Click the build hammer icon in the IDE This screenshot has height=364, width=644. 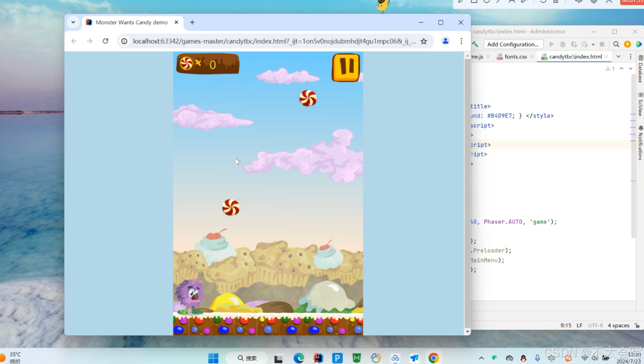[475, 44]
